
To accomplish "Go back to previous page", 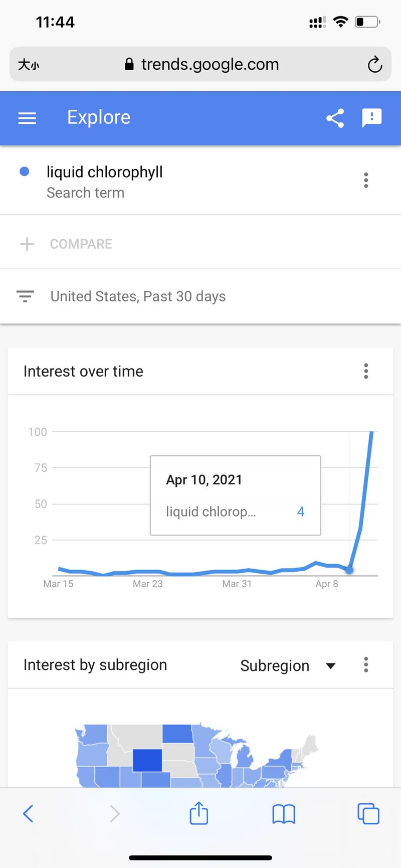I will click(29, 813).
